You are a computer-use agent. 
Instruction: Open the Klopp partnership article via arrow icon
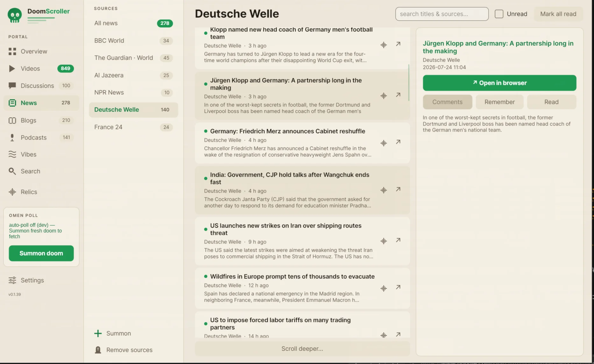click(x=398, y=95)
